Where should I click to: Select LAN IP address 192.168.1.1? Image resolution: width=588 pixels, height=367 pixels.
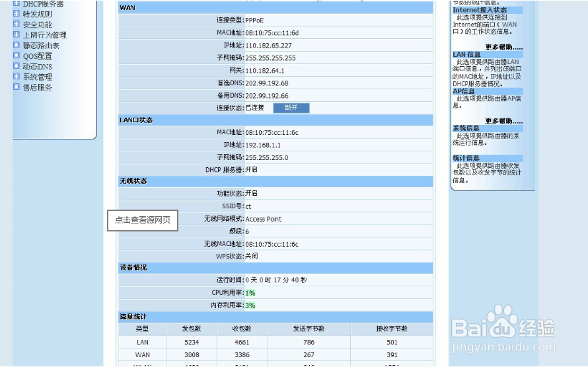[263, 145]
